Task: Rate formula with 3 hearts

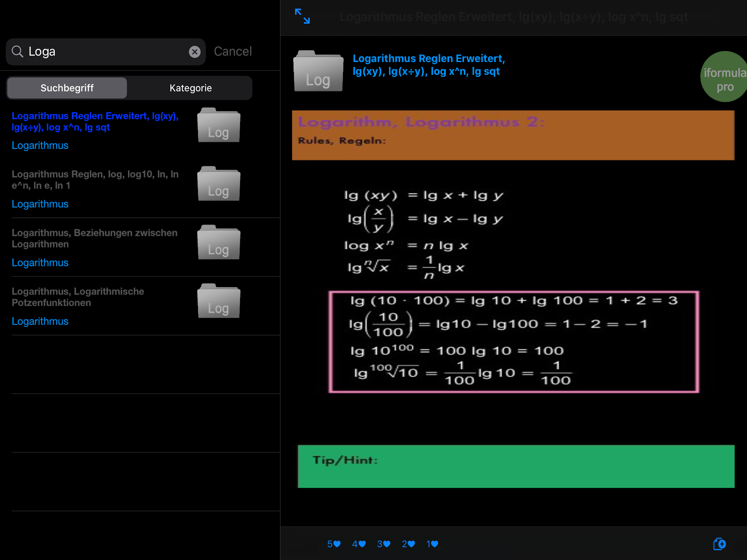Action: [384, 544]
